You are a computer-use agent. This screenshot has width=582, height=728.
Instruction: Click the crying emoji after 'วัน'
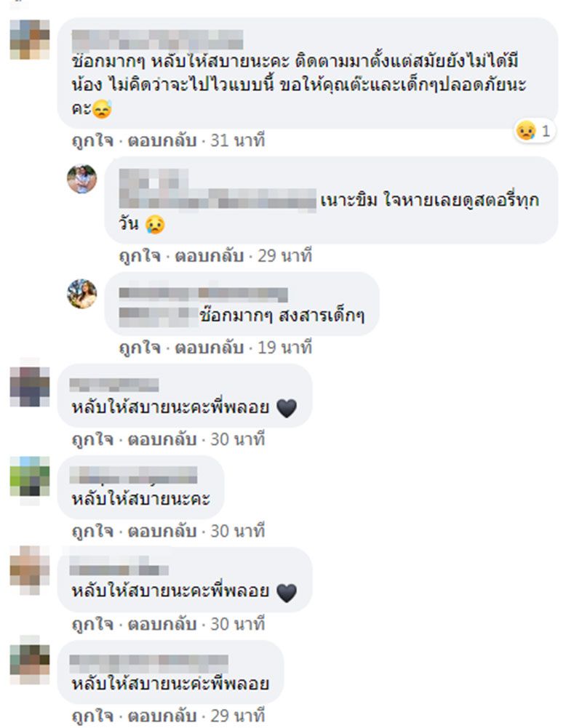click(x=155, y=225)
